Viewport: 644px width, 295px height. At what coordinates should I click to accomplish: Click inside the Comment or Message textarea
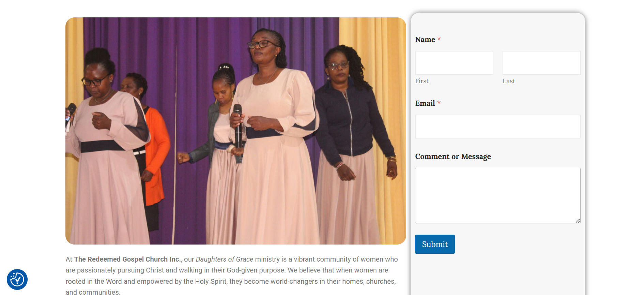coord(497,195)
